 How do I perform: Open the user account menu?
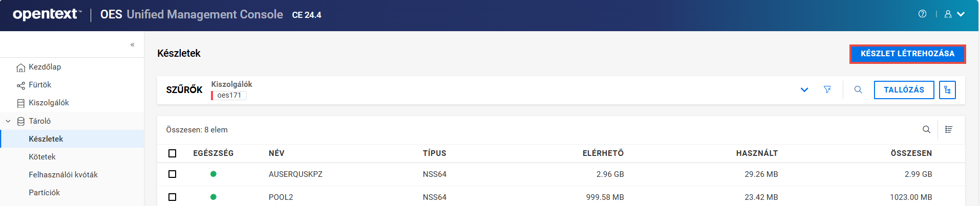pyautogui.click(x=954, y=14)
